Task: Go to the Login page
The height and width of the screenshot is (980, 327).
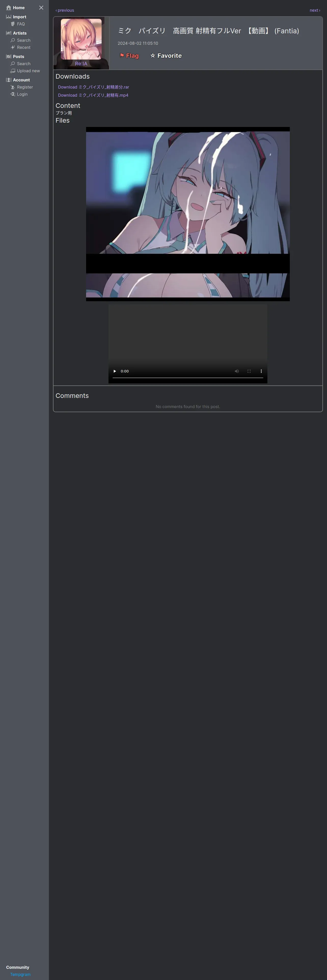Action: [22, 94]
